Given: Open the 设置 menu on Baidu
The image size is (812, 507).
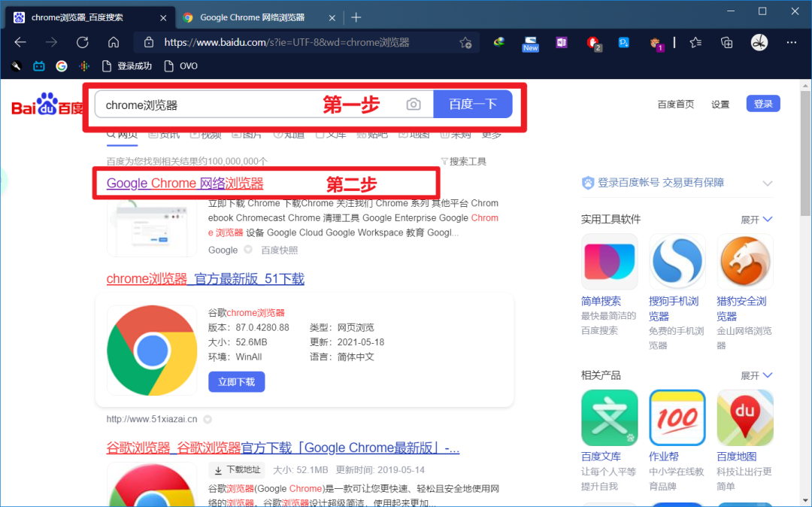Looking at the screenshot, I should coord(720,104).
